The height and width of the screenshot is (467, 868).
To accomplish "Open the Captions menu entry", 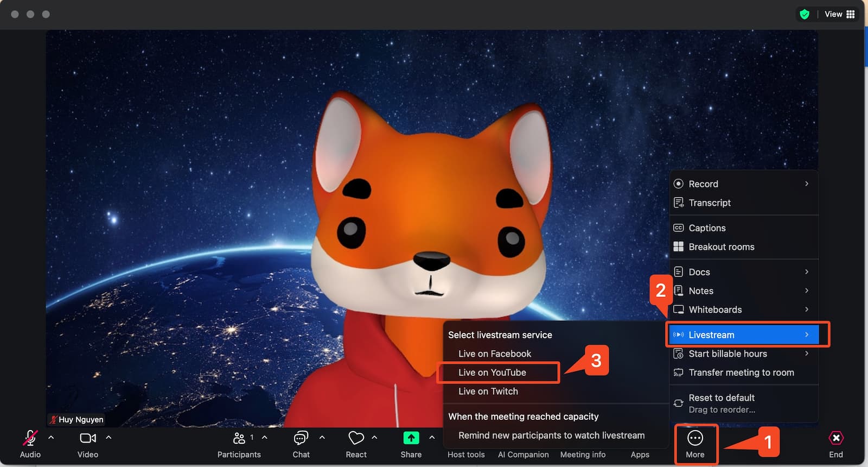I will (744, 228).
